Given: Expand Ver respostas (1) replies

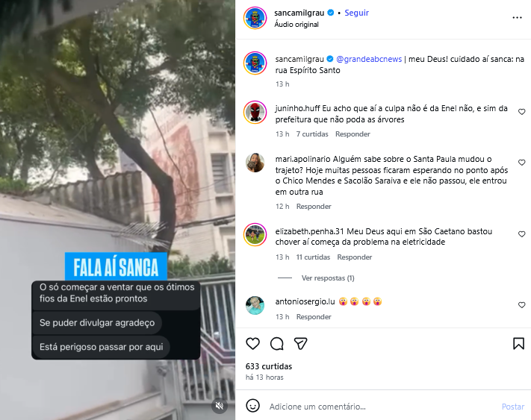Looking at the screenshot, I should (328, 278).
